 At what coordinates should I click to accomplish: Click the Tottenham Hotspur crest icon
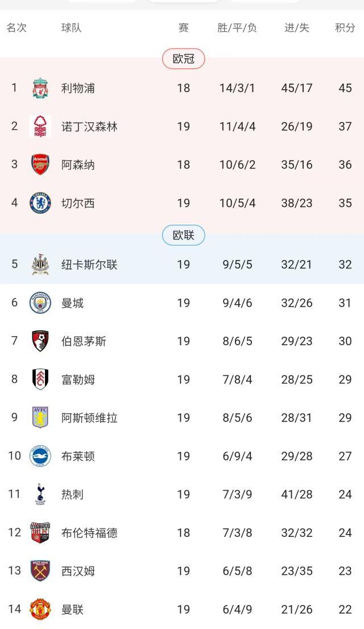[x=40, y=494]
